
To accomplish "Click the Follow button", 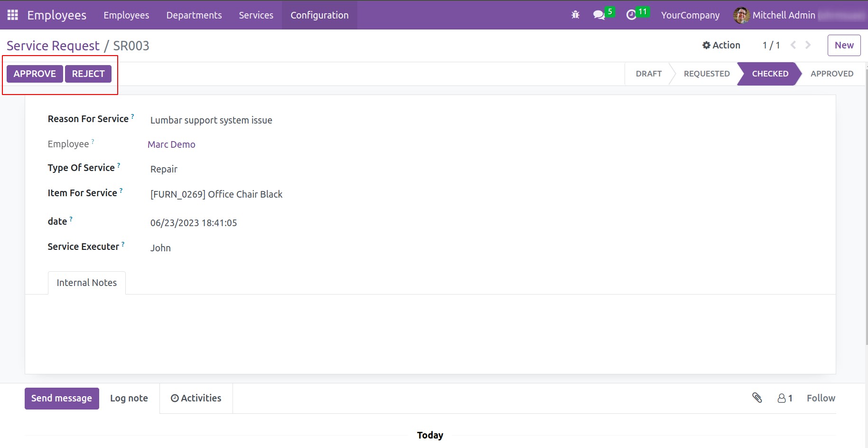I will tap(821, 398).
